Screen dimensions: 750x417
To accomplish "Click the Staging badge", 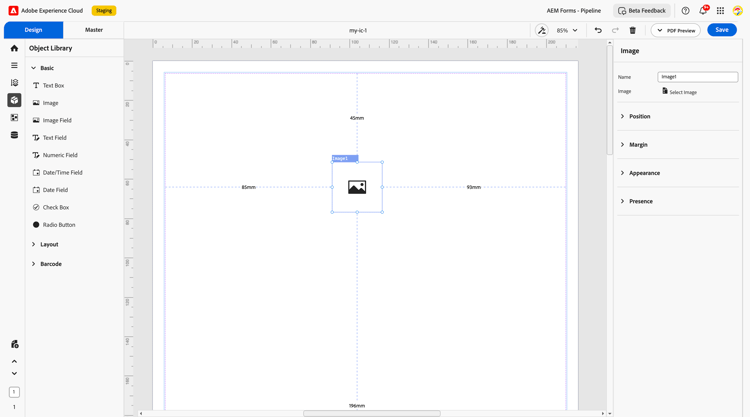I will pos(104,11).
